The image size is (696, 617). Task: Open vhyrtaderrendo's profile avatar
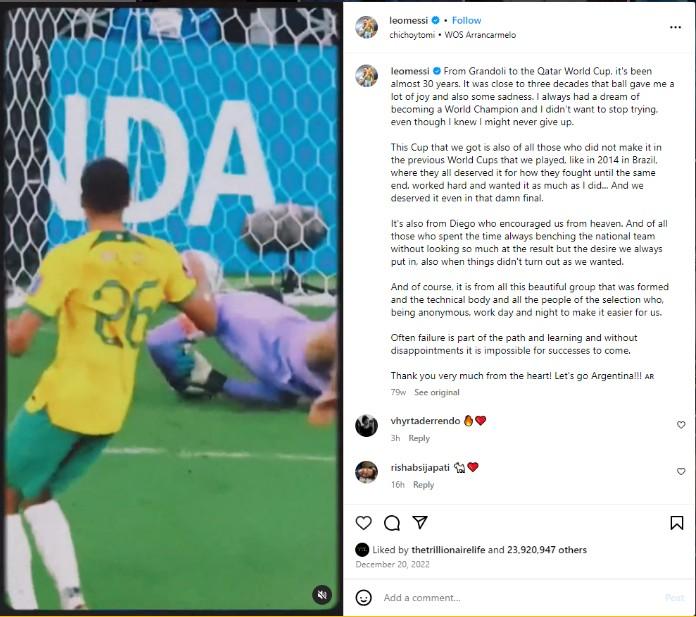(367, 426)
